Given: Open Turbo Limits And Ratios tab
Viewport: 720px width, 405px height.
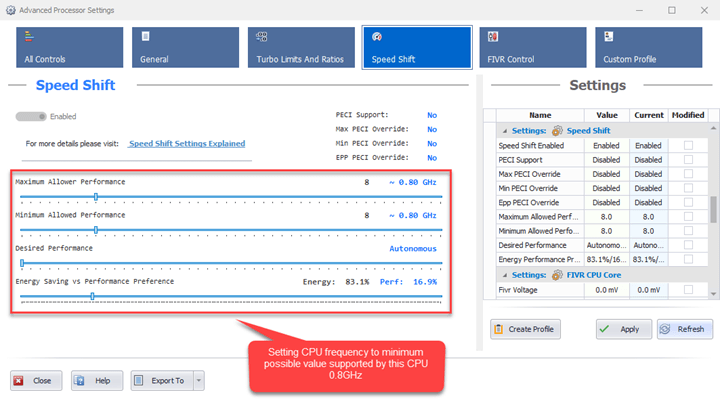Looking at the screenshot, I should tap(301, 47).
